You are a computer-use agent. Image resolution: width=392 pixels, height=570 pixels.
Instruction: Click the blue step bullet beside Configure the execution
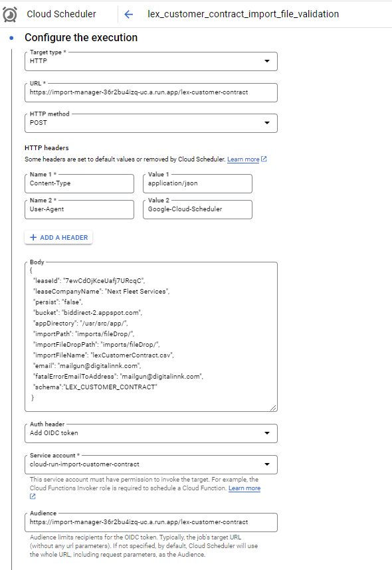coord(12,38)
